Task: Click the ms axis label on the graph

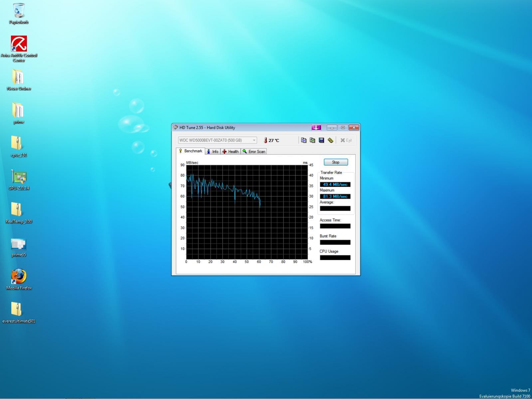Action: 305,163
